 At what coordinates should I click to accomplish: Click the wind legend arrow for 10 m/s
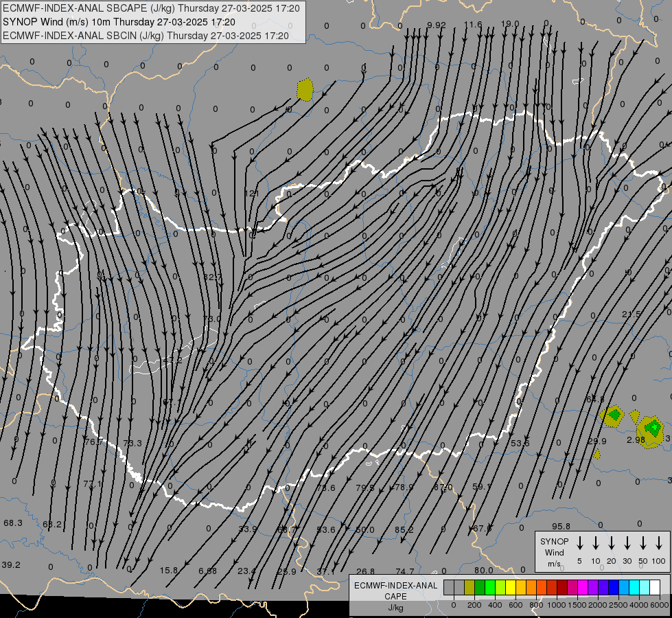596,543
